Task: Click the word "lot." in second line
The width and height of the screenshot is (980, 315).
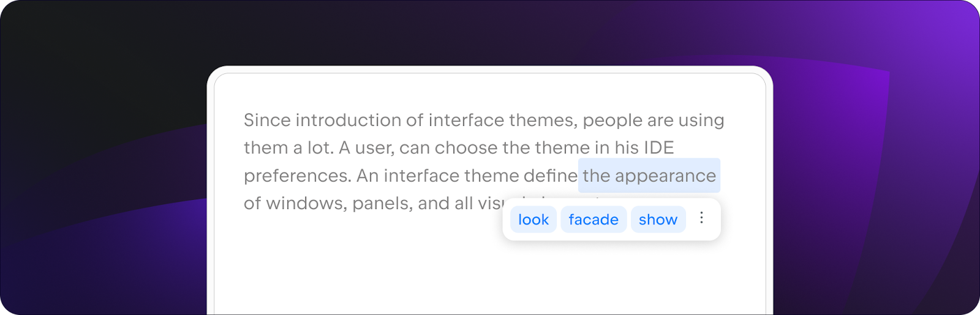Action: coord(320,147)
